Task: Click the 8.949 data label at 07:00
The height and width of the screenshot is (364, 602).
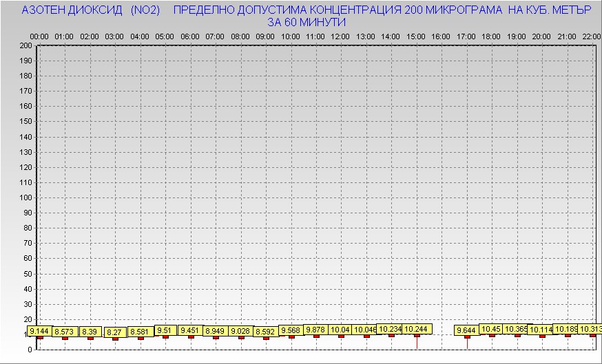Action: [x=216, y=331]
